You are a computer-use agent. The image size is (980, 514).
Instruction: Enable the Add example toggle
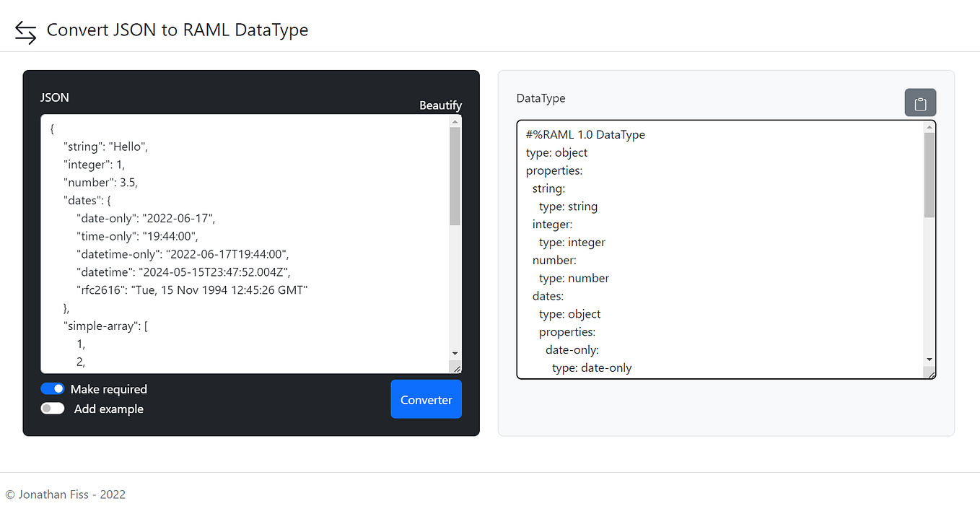click(51, 409)
